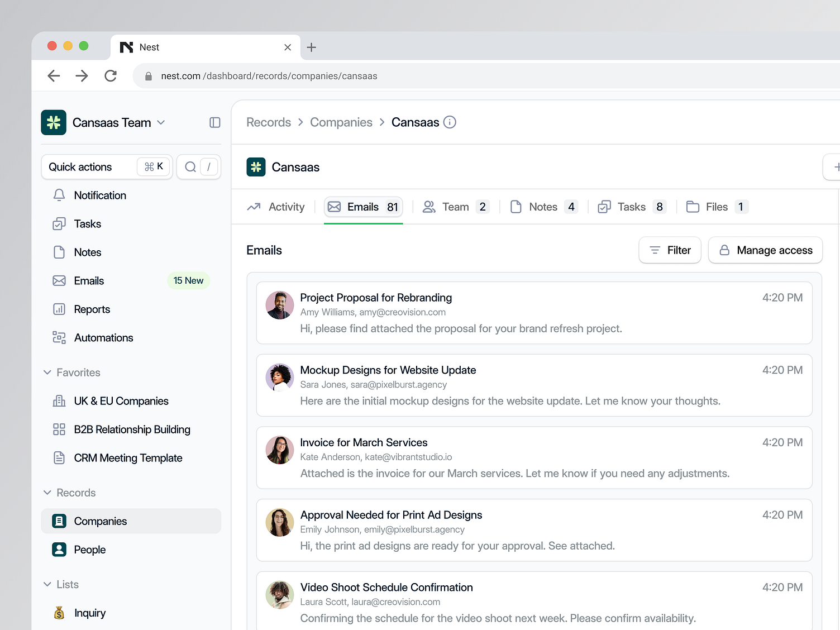This screenshot has height=630, width=840.
Task: Reload the page with the refresh icon
Action: (111, 75)
